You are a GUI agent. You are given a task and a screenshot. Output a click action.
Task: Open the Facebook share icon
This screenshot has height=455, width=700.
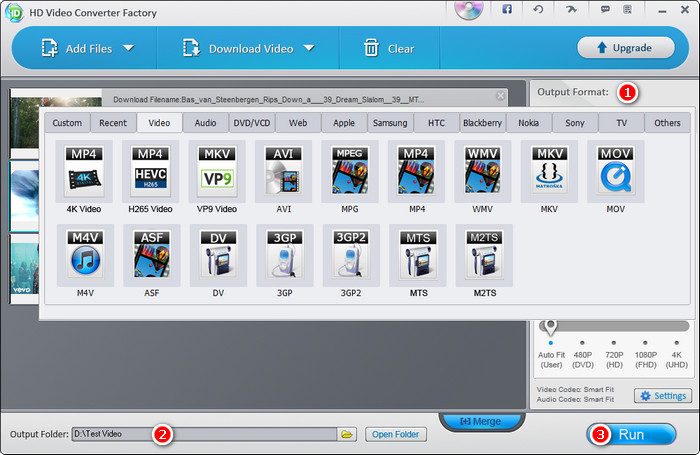tap(507, 9)
